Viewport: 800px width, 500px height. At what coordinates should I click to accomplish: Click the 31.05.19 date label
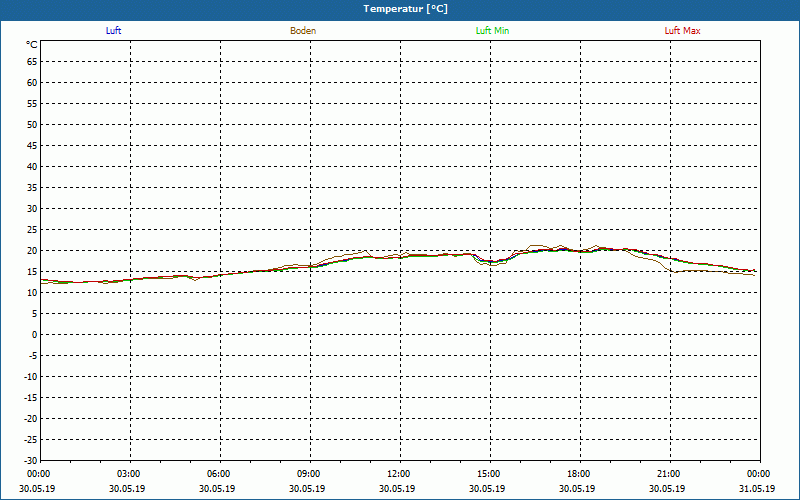[757, 489]
